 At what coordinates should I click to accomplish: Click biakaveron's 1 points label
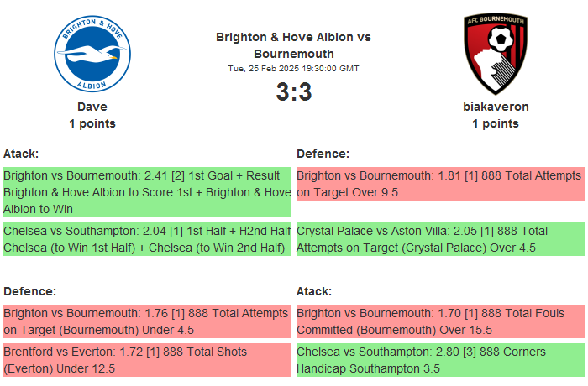496,123
